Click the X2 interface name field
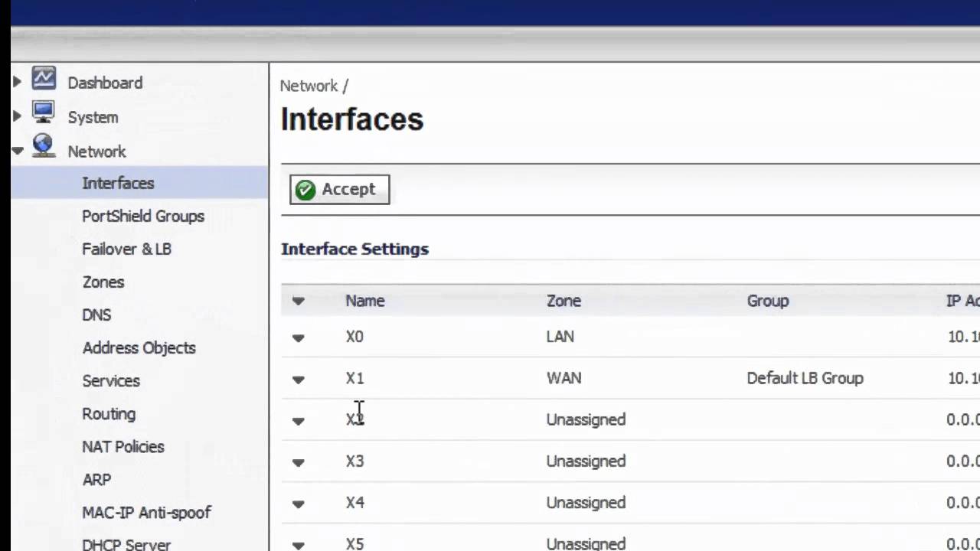The image size is (980, 551). pos(354,419)
